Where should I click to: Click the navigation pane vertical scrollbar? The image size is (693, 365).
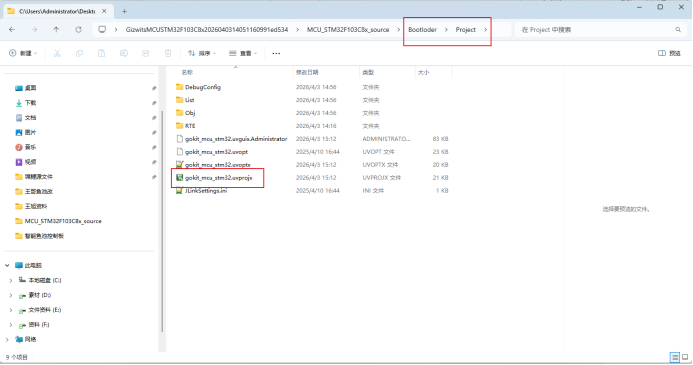click(x=162, y=221)
